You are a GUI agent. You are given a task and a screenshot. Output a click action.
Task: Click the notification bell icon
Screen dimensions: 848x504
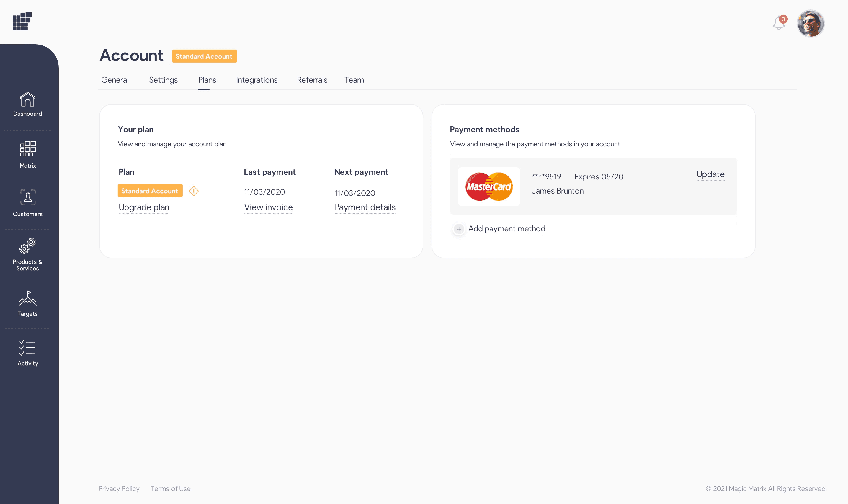tap(779, 23)
